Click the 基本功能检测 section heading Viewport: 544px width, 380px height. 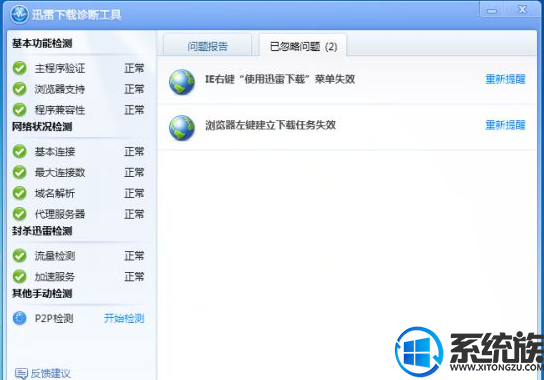point(42,43)
